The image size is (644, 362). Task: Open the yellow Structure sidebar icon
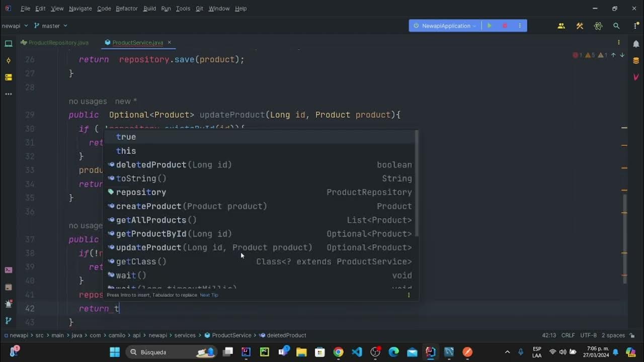coord(8,77)
